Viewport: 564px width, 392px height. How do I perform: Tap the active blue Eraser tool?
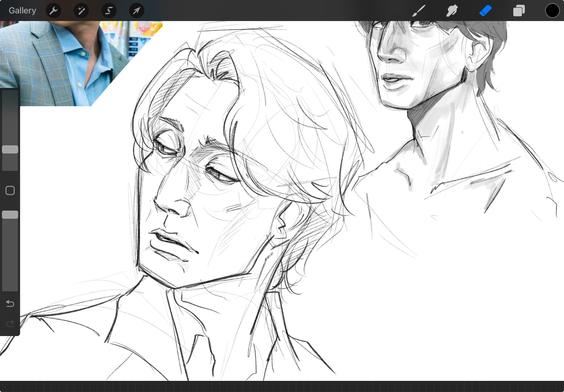click(485, 11)
